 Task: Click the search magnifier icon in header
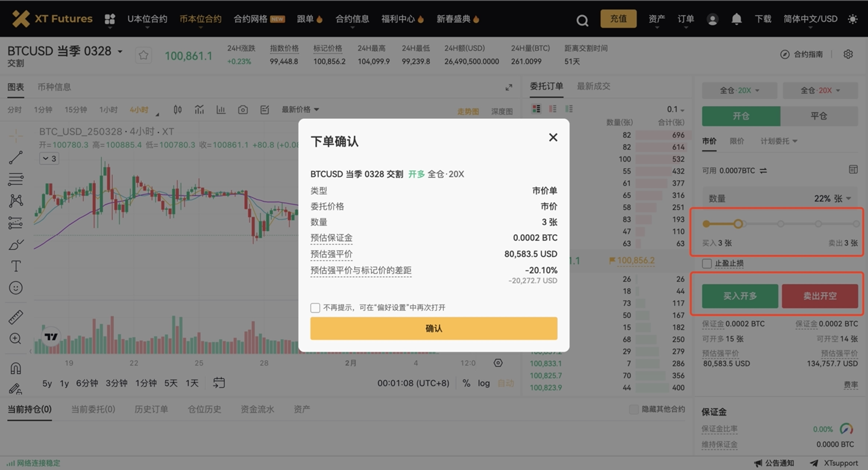pos(582,20)
